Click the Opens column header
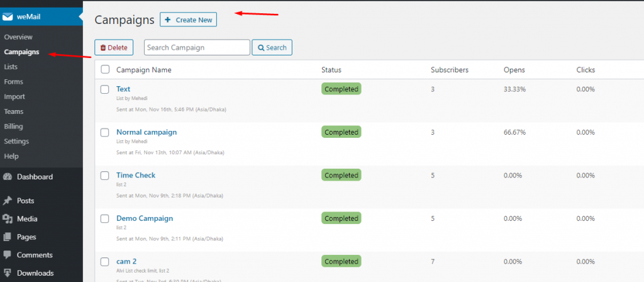Viewport: 644px width, 282px height. click(x=514, y=70)
